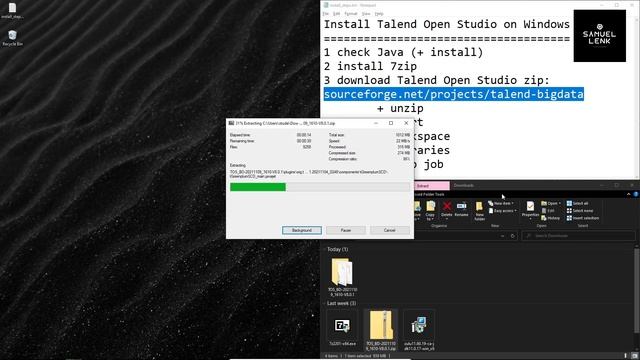Click 7-Zip icon in extraction dialog title bar
This screenshot has width=640, height=360.
[x=231, y=123]
